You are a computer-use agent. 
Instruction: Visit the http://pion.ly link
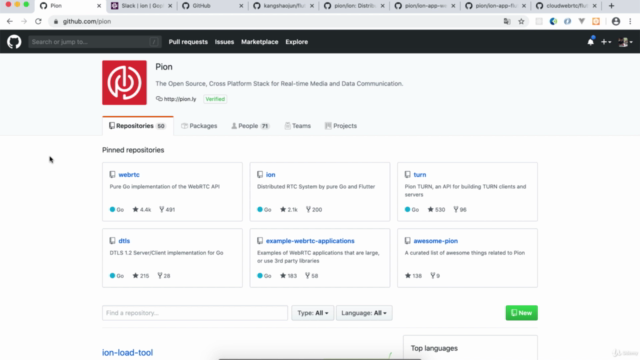[180, 99]
